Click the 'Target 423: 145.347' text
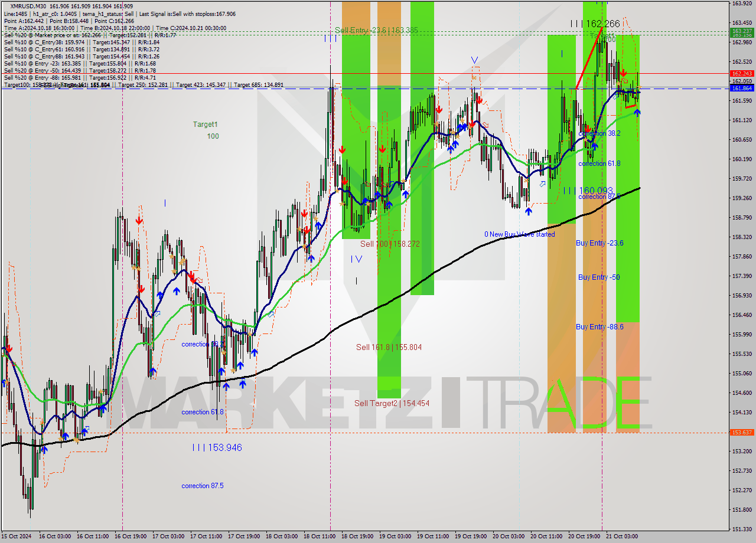 (201, 85)
